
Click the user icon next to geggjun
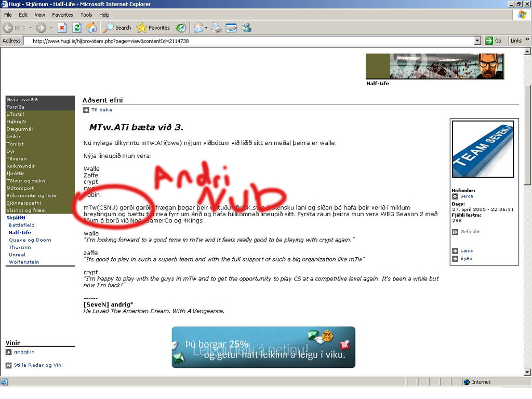[x=8, y=352]
